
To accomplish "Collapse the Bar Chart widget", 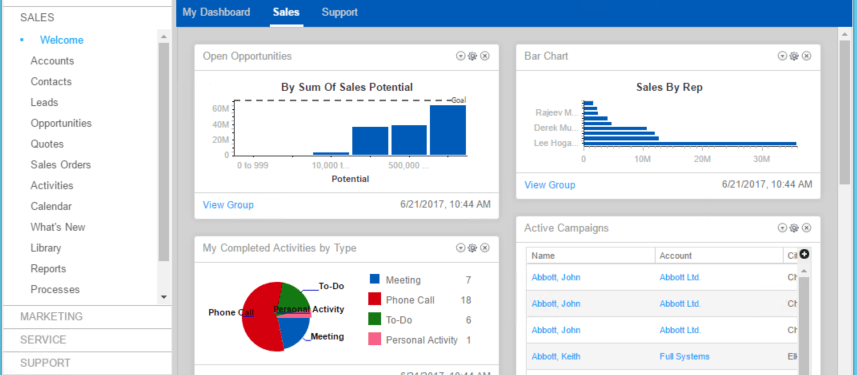I will 782,56.
